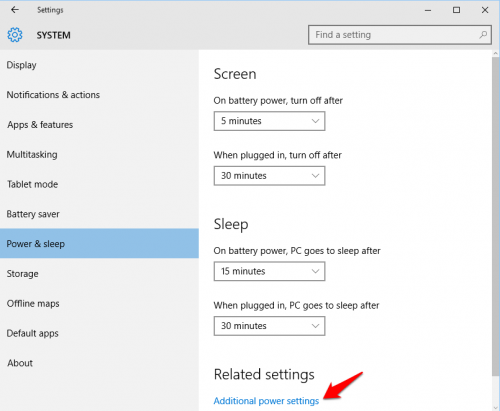Select Battery saver in sidebar
The height and width of the screenshot is (411, 500).
click(x=99, y=214)
